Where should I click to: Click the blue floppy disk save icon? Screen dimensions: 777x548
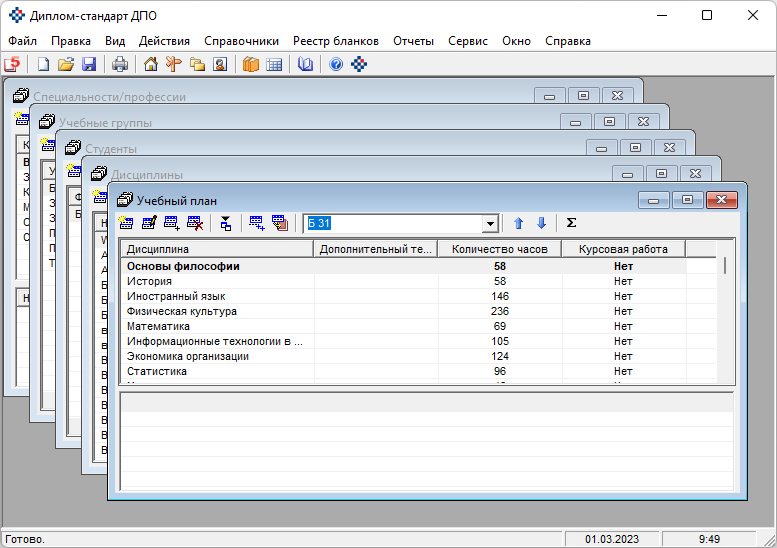(x=89, y=65)
